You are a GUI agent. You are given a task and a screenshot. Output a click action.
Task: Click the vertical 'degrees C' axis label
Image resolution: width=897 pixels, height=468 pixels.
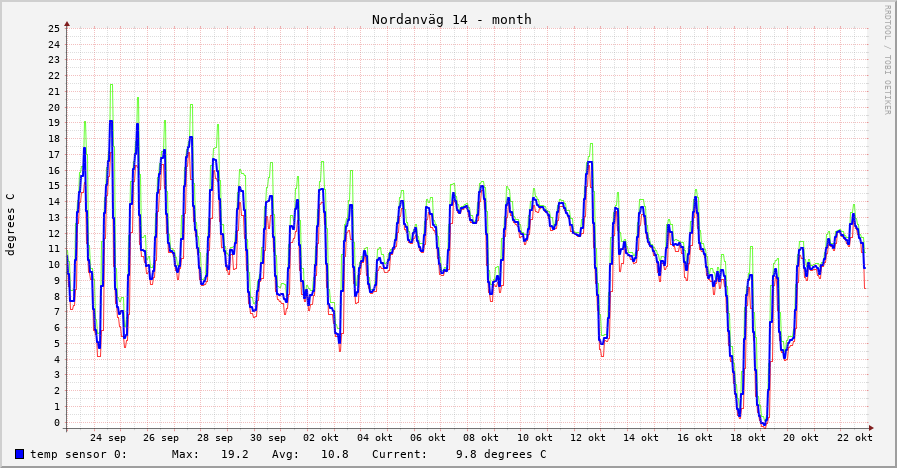click(x=11, y=224)
